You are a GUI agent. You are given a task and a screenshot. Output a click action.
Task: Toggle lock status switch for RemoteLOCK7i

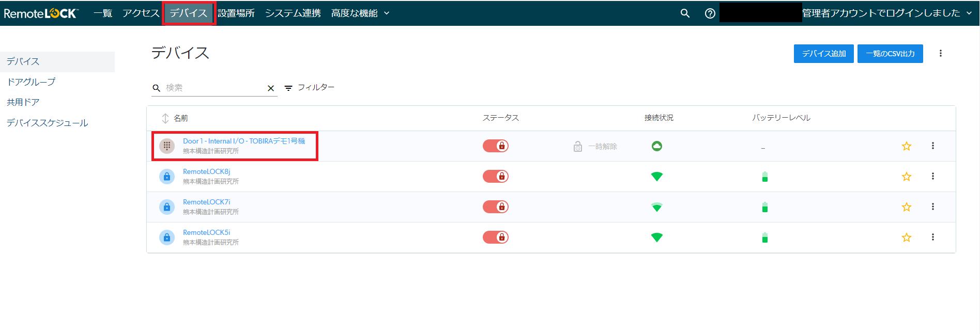(496, 206)
